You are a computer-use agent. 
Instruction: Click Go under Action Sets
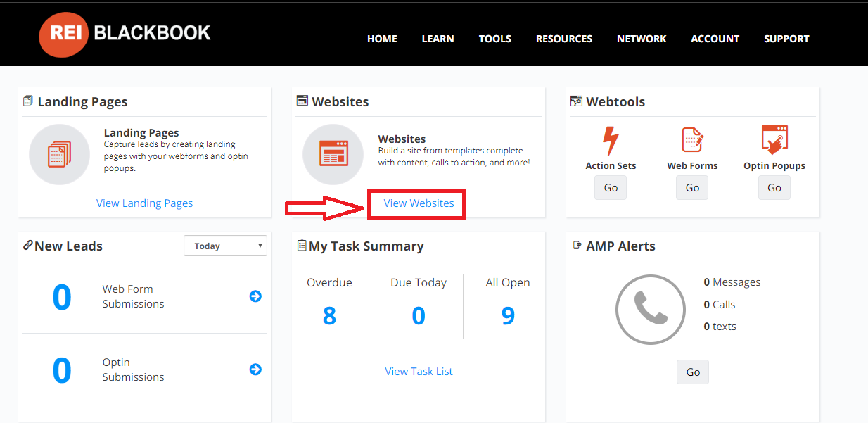pos(611,188)
